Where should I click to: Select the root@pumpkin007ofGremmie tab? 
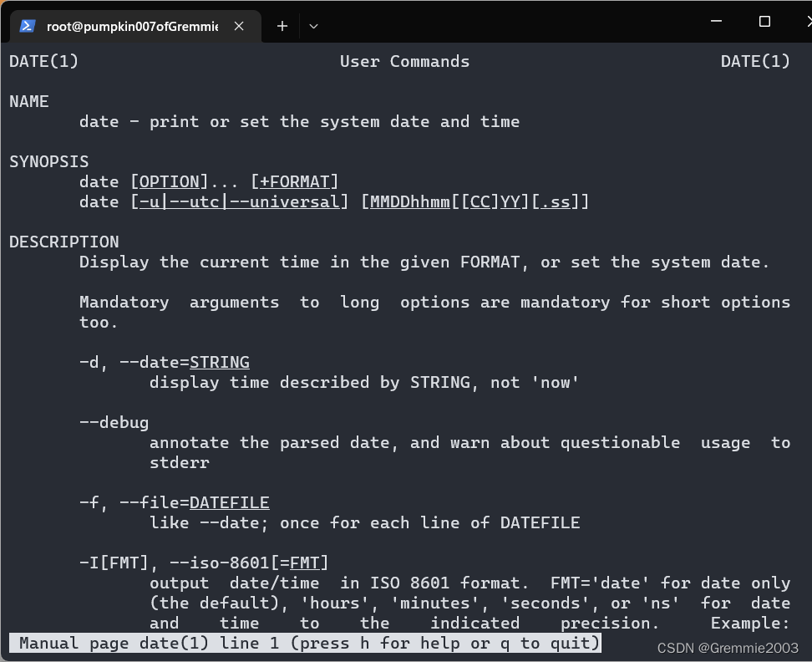click(x=135, y=26)
